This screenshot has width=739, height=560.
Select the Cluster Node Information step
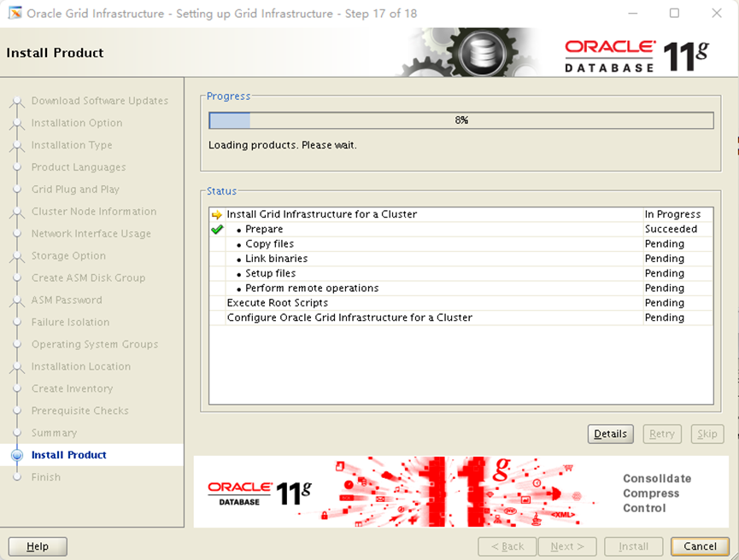tap(94, 212)
